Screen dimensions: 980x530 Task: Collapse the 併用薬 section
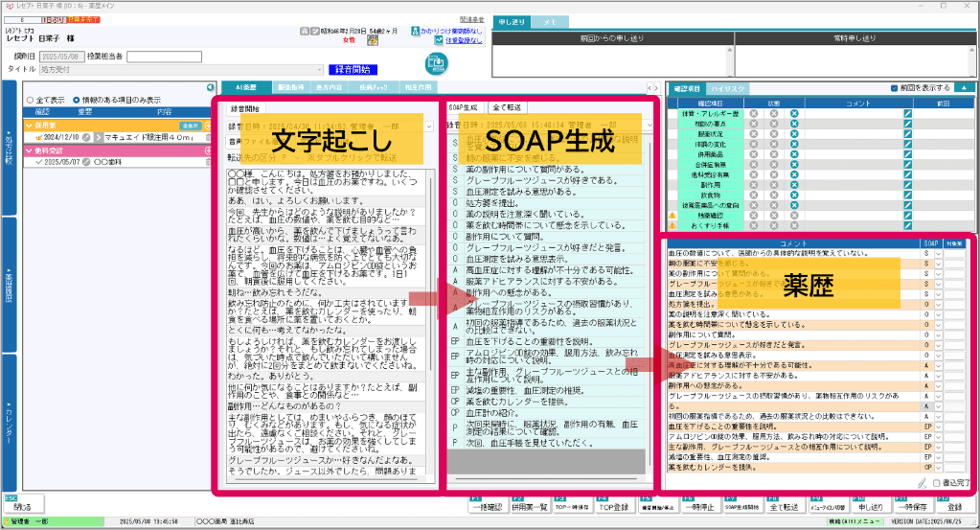tap(29, 126)
